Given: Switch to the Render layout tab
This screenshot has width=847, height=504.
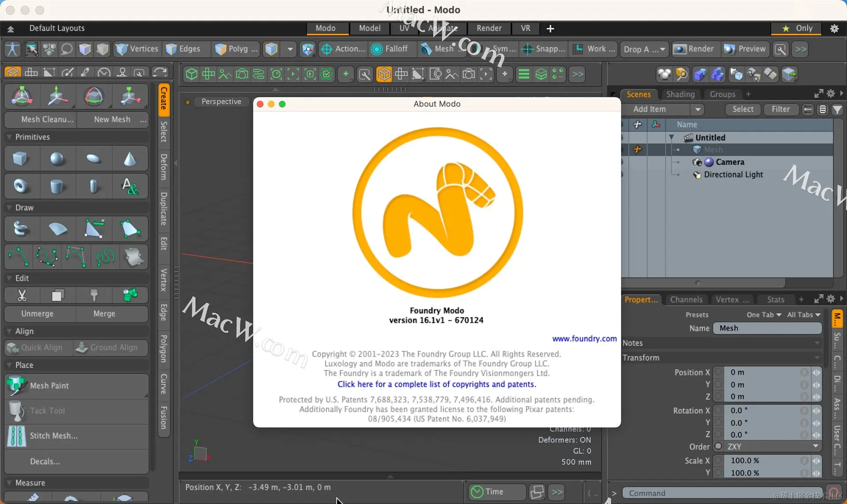Looking at the screenshot, I should (x=489, y=28).
